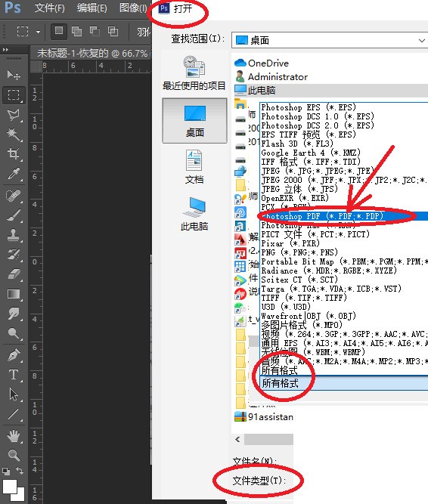
Task: Choose OpenEXR (*.EXR) format
Action: pos(344,198)
